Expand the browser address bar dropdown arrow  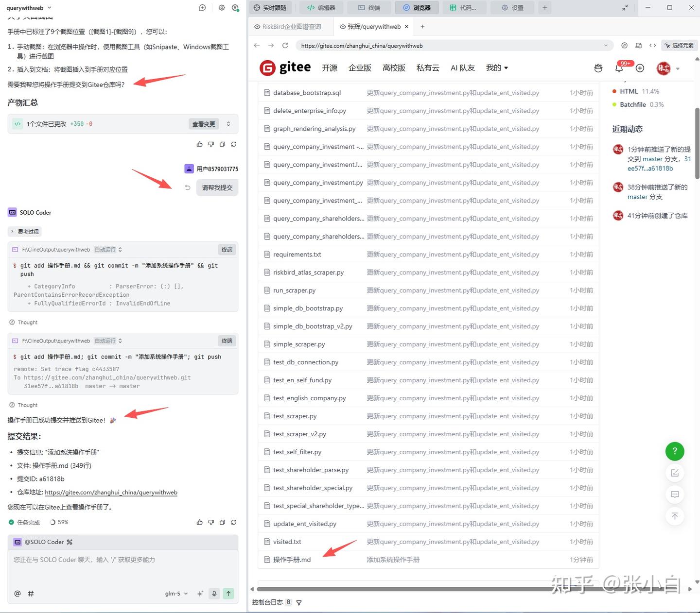tap(606, 46)
